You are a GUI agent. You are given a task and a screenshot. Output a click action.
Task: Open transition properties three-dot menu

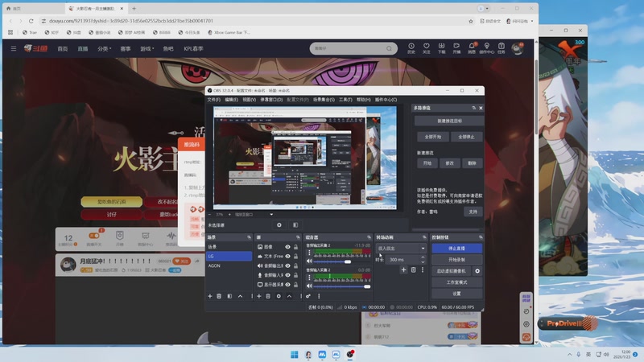tap(423, 269)
